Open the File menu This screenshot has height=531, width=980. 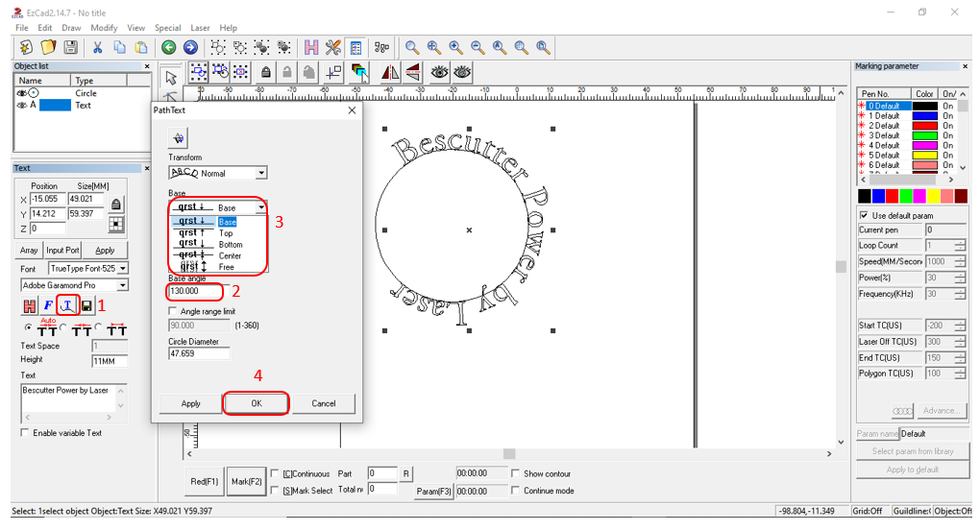[x=22, y=28]
